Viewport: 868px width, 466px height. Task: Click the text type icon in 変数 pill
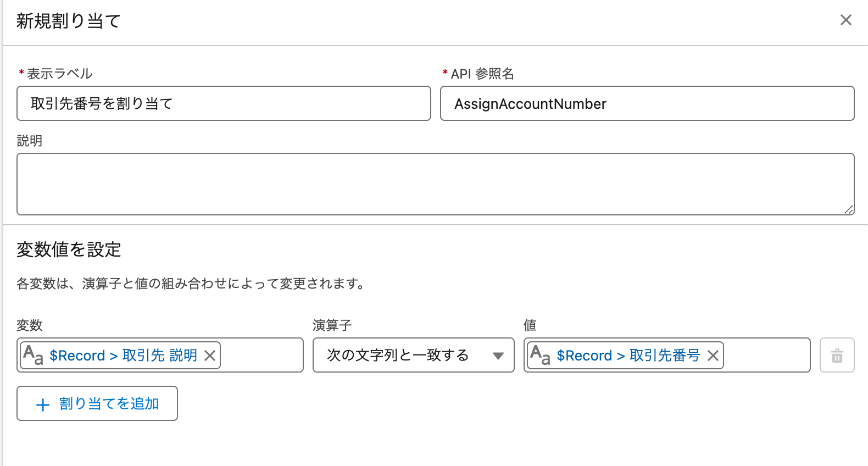(33, 355)
